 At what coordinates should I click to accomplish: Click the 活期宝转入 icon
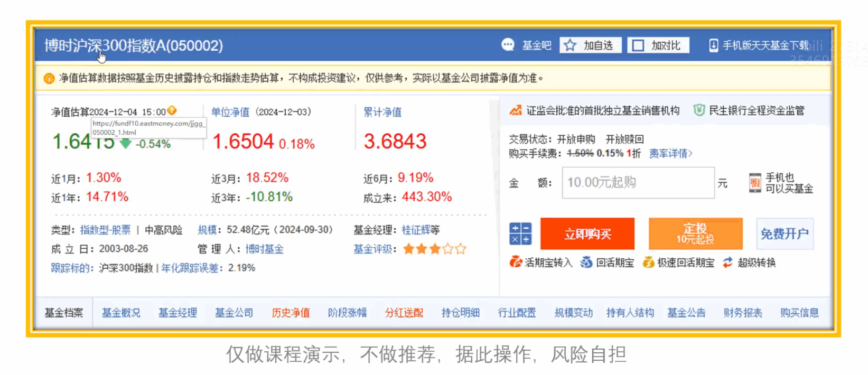click(x=516, y=262)
